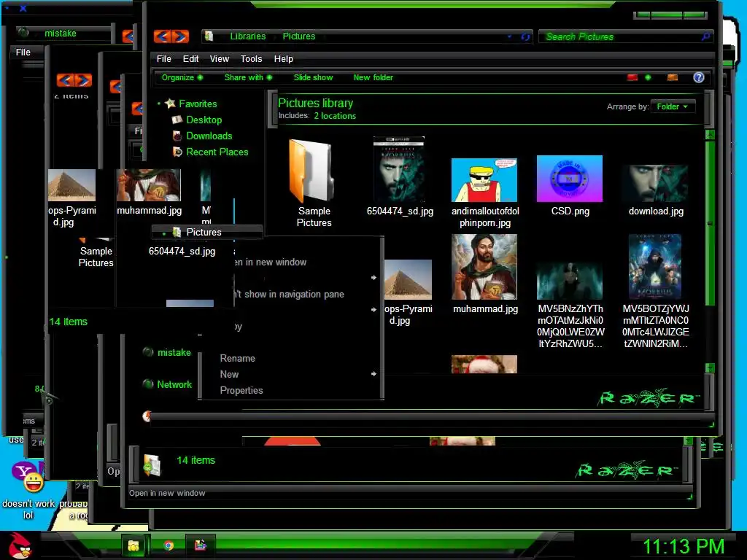Open the View menu

click(x=219, y=59)
